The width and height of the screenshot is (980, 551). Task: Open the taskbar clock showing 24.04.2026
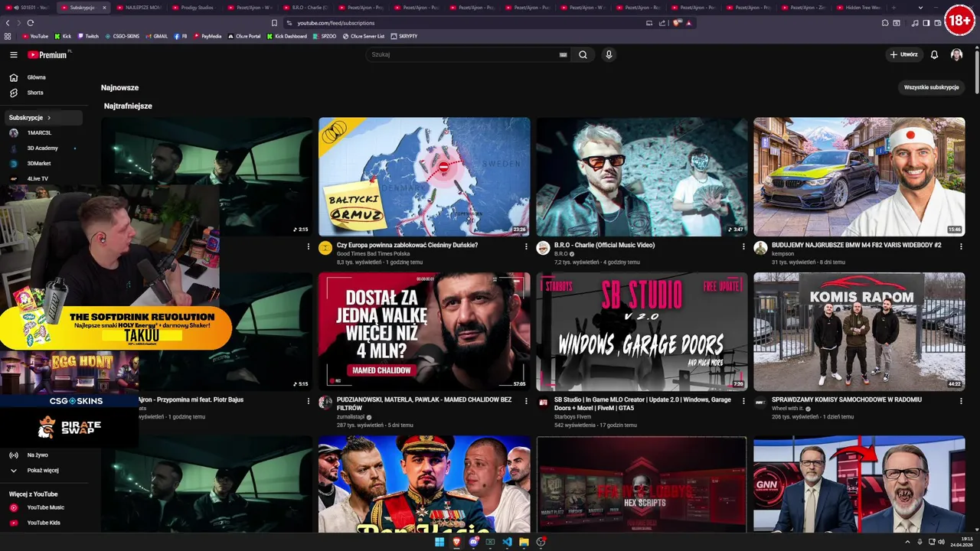point(962,542)
